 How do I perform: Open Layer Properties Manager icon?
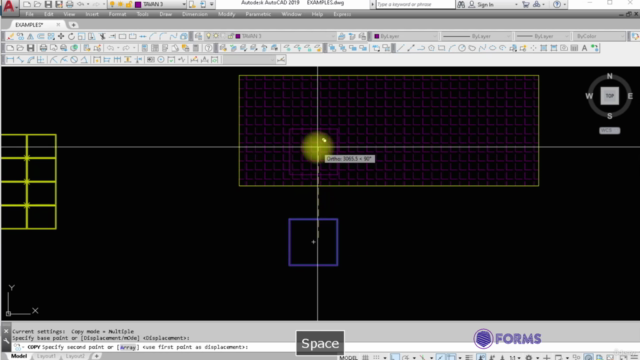point(199,36)
